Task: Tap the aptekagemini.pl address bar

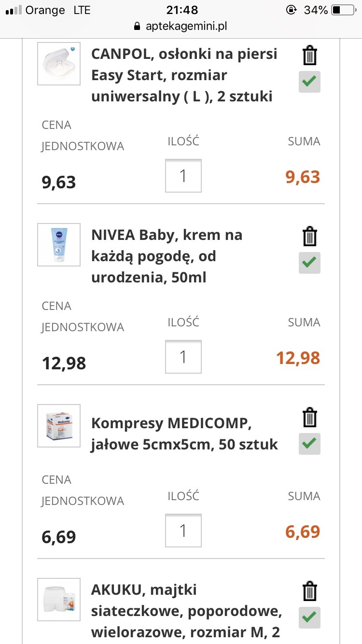Action: (x=186, y=26)
